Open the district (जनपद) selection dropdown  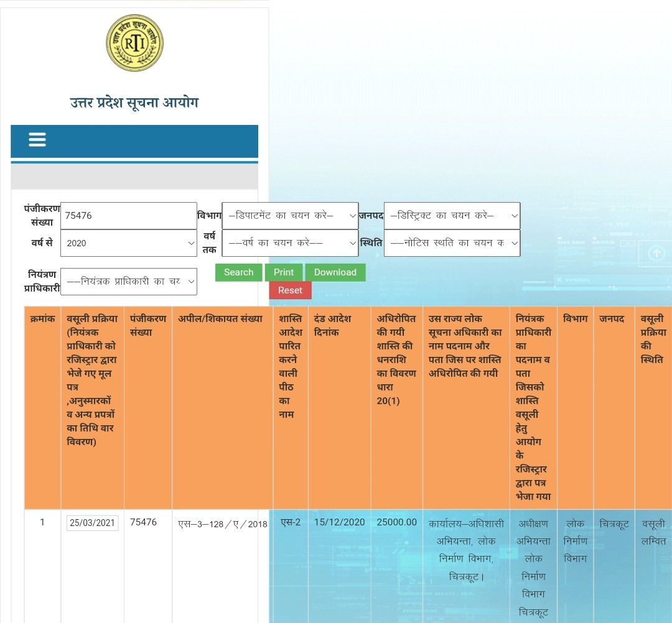[x=452, y=215]
